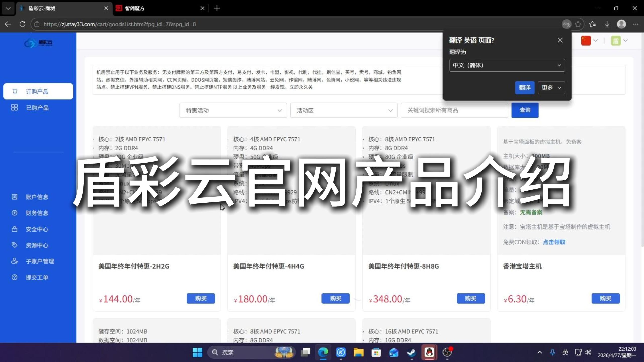This screenshot has height=362, width=644.
Task: Open the China flag language selector
Action: pyautogui.click(x=589, y=40)
